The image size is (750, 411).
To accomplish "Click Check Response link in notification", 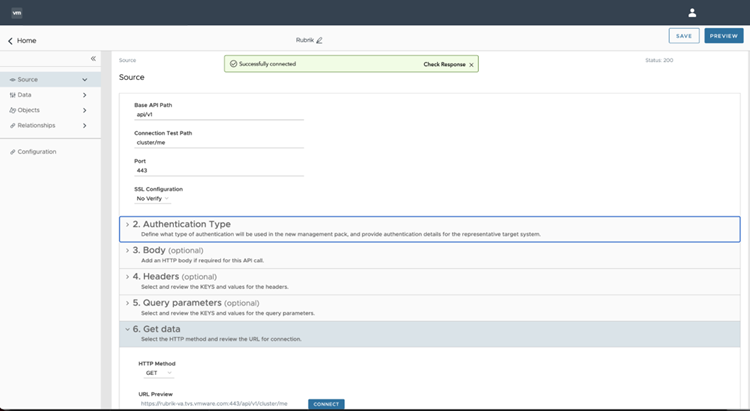I will point(444,64).
